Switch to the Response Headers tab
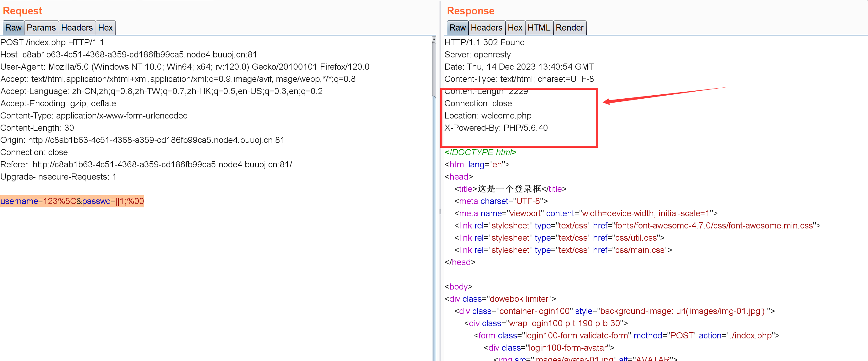Screen dimensions: 868x361 (x=486, y=27)
